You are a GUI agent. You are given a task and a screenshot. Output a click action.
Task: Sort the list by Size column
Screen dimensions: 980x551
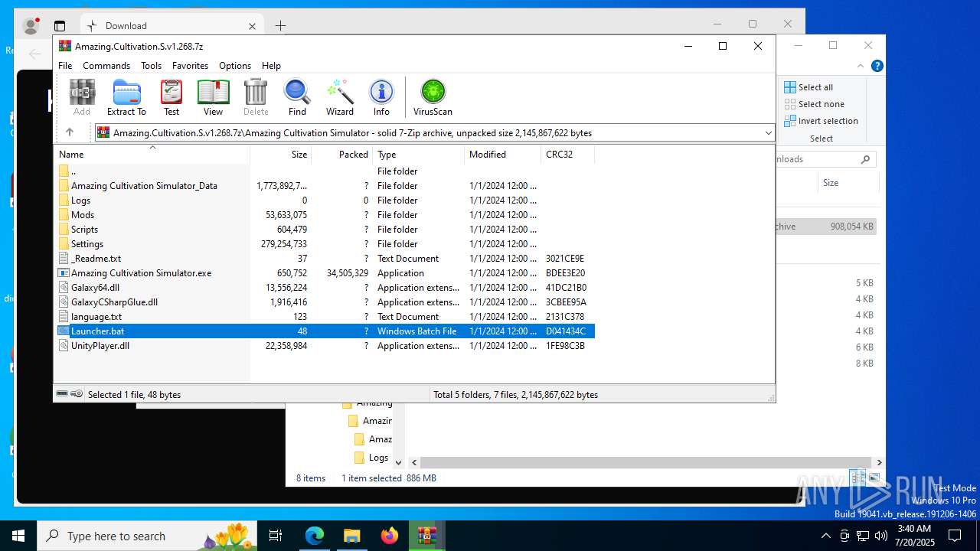click(x=280, y=154)
